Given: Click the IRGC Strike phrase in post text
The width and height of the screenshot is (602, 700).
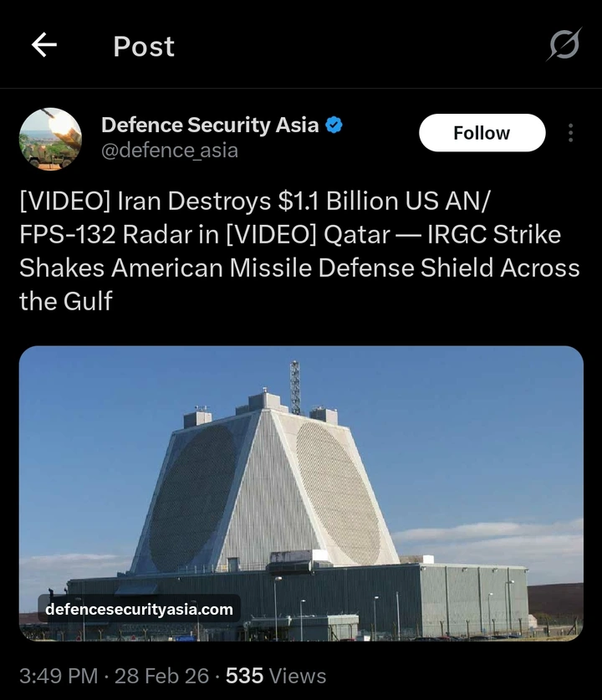Looking at the screenshot, I should point(494,235).
